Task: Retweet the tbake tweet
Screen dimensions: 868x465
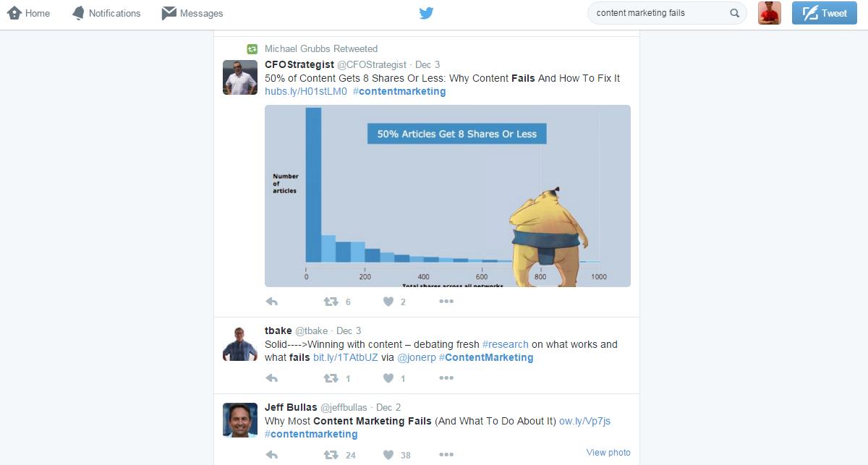Action: 331,378
